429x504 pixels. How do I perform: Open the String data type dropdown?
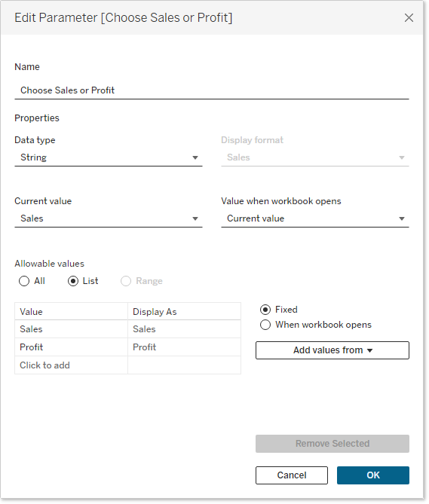[x=109, y=157]
